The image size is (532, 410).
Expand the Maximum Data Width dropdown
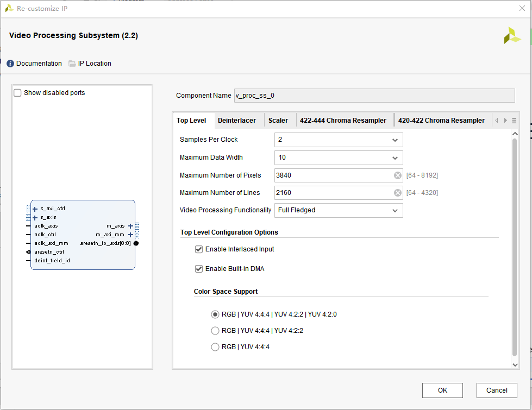pyautogui.click(x=339, y=157)
